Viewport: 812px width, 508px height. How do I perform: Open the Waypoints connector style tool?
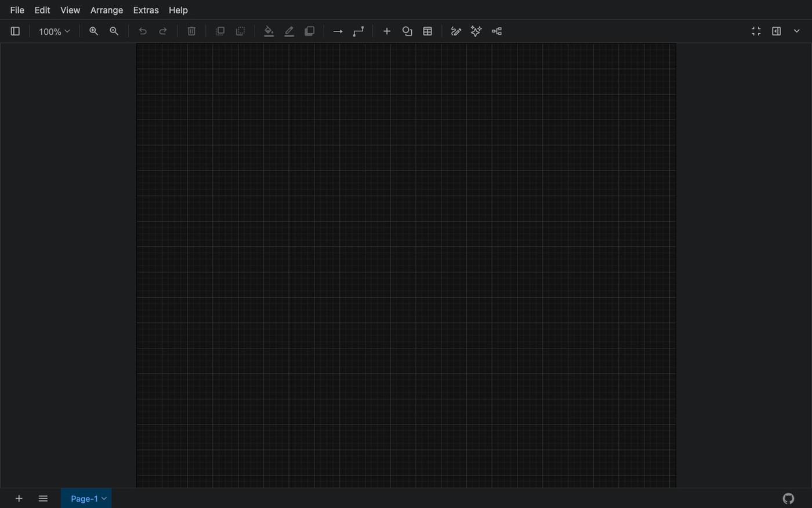click(x=358, y=31)
